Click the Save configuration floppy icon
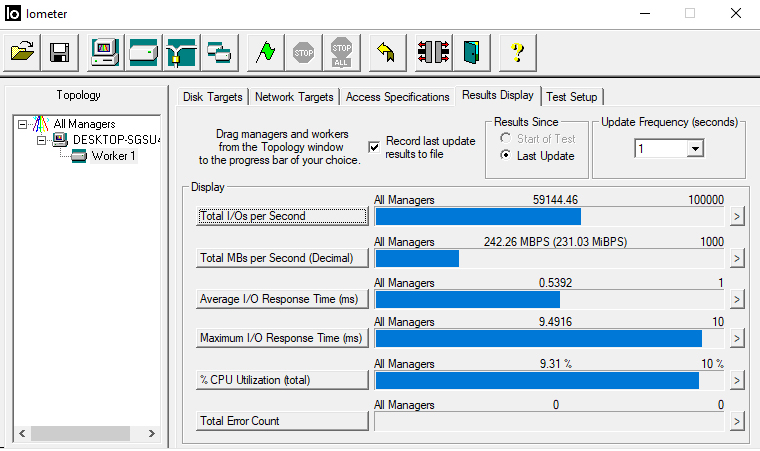760x451 pixels. coord(59,53)
